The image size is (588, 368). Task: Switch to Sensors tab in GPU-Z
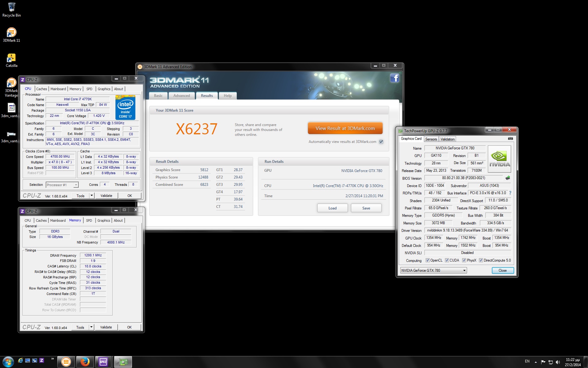click(x=431, y=139)
